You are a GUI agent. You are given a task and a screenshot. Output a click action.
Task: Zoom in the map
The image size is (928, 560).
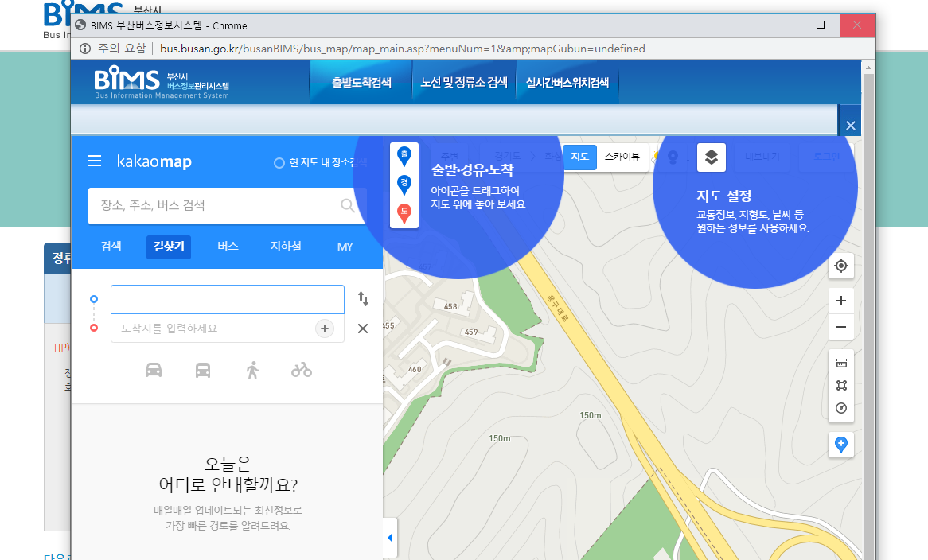841,301
